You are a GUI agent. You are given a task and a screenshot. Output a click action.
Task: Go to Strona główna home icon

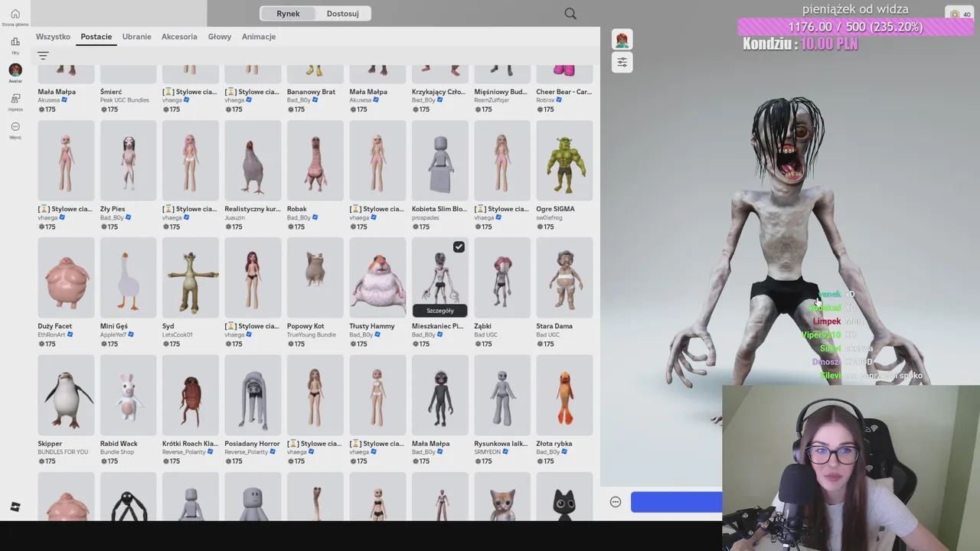pos(15,14)
